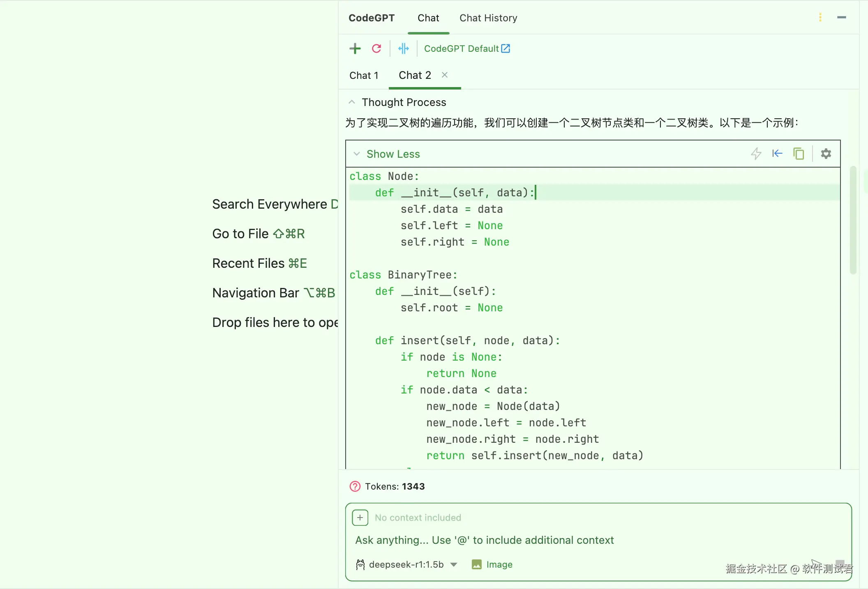Collapse the Thought Process section

pyautogui.click(x=352, y=102)
